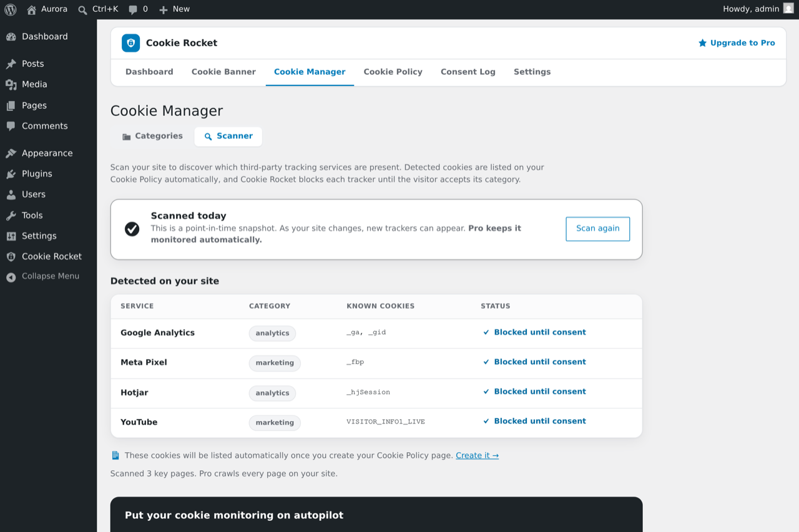Viewport: 799px width, 532px height.
Task: Click the Appearance paintbrush icon
Action: pyautogui.click(x=11, y=153)
